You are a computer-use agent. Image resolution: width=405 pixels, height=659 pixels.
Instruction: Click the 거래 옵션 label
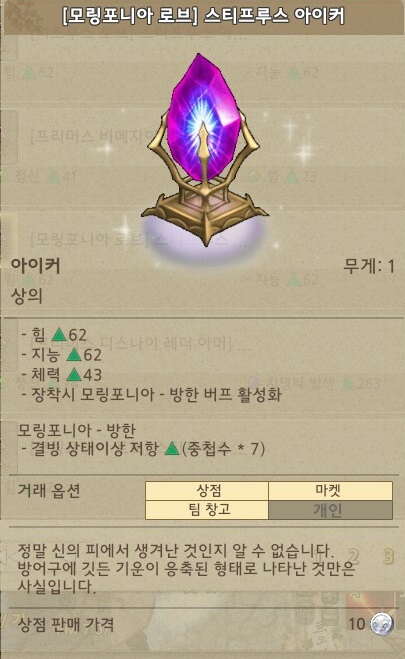tap(49, 490)
